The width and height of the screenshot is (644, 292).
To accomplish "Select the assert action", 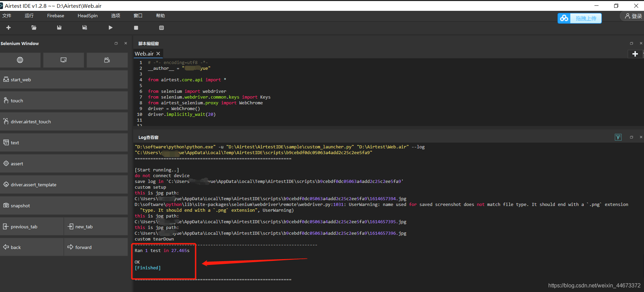I will tap(64, 164).
